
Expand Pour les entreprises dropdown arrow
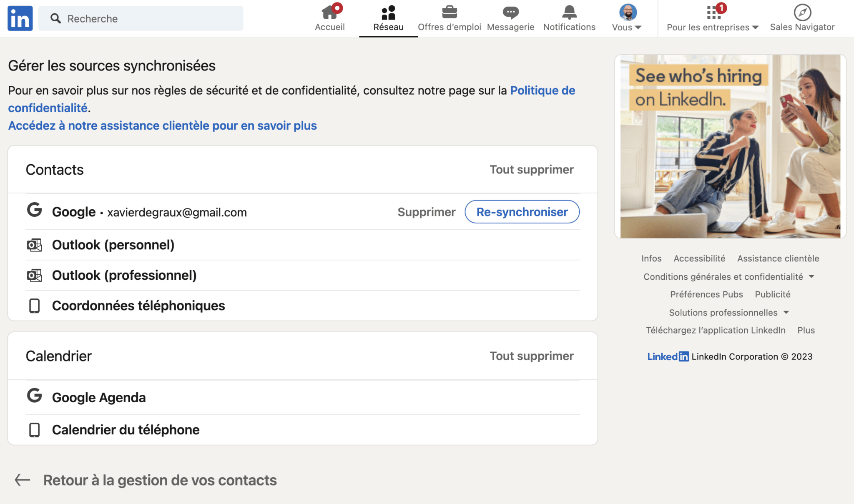pyautogui.click(x=755, y=28)
